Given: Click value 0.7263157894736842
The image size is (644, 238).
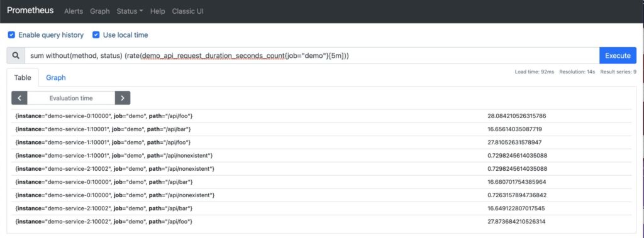Looking at the screenshot, I should pyautogui.click(x=517, y=195).
